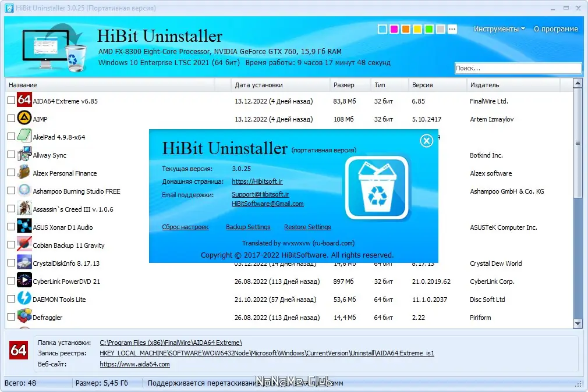Click the DAEMON Tools Lite lightning icon
This screenshot has width=588, height=392.
click(24, 298)
